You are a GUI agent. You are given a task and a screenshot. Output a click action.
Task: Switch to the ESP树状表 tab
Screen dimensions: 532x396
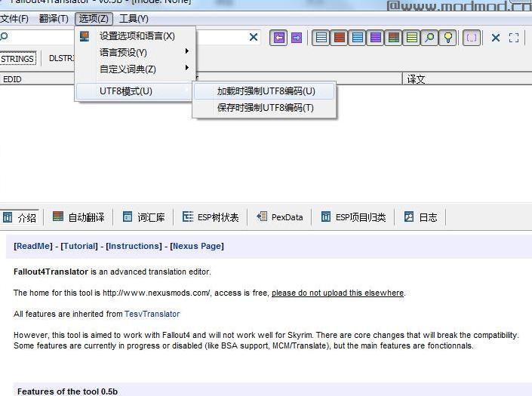pos(211,217)
